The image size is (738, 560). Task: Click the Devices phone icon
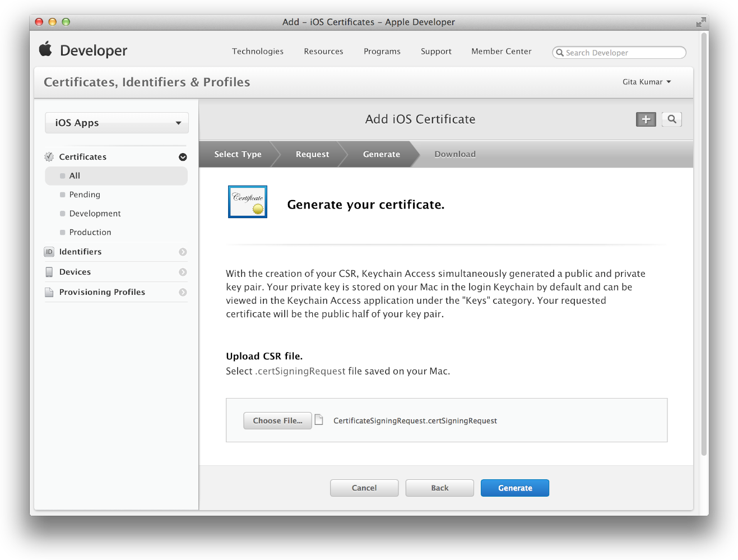pyautogui.click(x=49, y=272)
